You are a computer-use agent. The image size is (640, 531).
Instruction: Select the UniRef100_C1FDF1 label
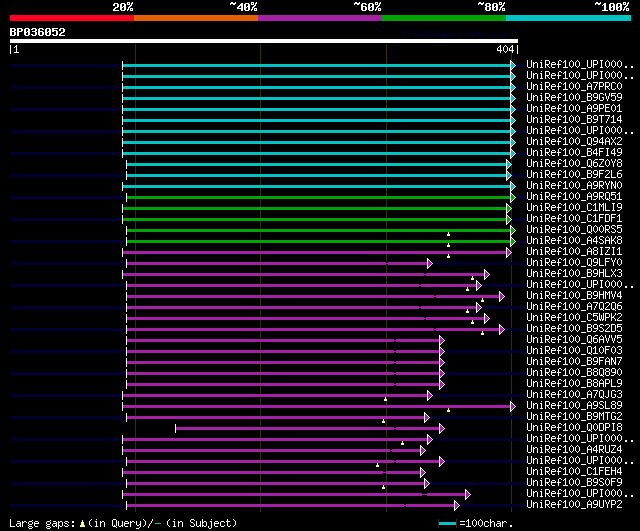[574, 219]
